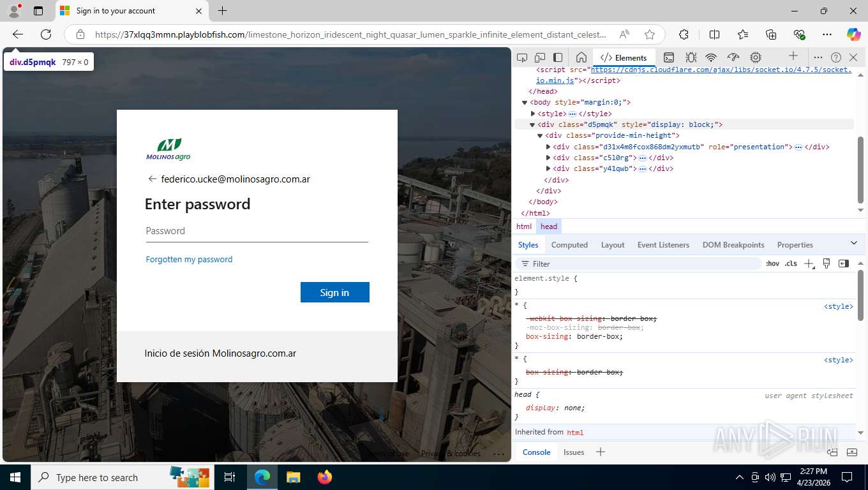Image resolution: width=868 pixels, height=490 pixels.
Task: Open a new browser tab
Action: point(222,11)
